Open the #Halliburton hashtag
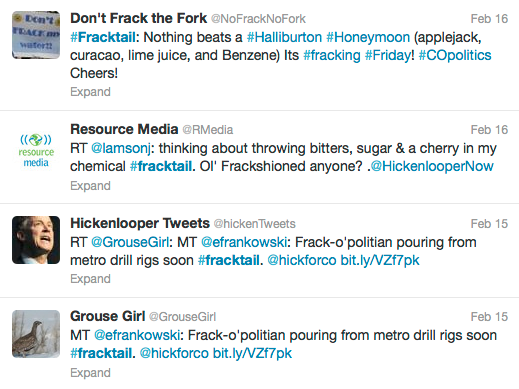 284,37
